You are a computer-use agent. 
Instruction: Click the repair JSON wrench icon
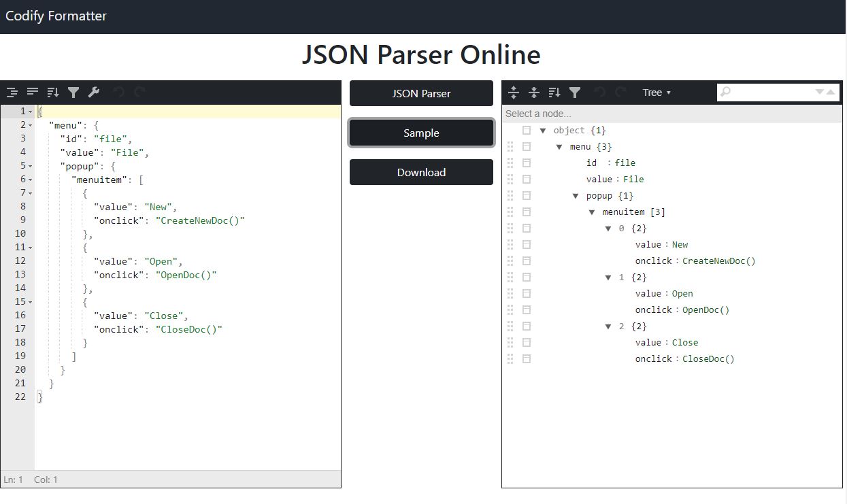pos(93,92)
